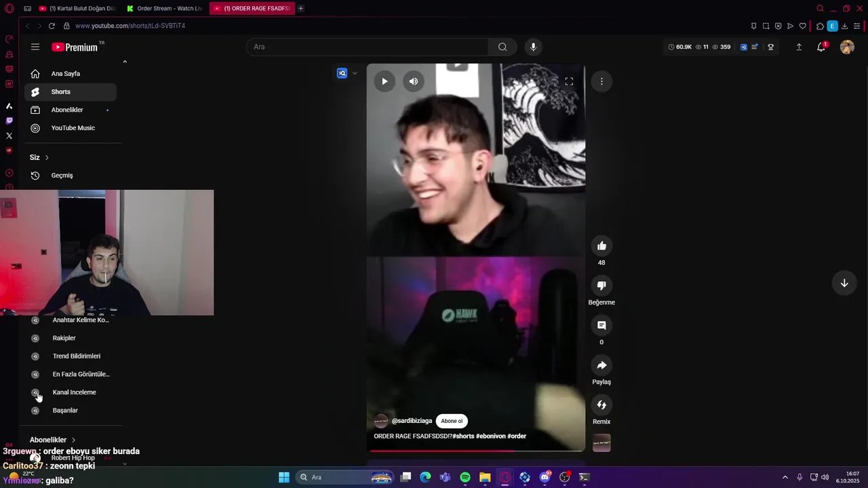Switch to Kartal Bulut Doğan tab

[77, 8]
